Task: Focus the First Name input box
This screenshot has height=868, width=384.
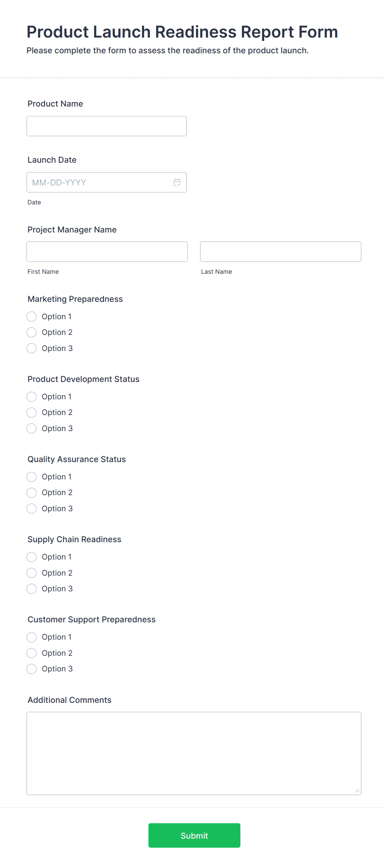Action: [107, 251]
